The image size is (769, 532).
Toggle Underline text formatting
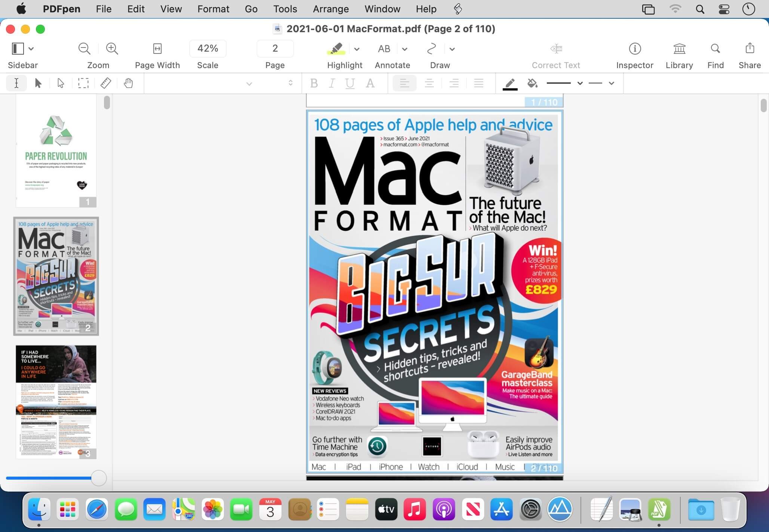coord(350,83)
